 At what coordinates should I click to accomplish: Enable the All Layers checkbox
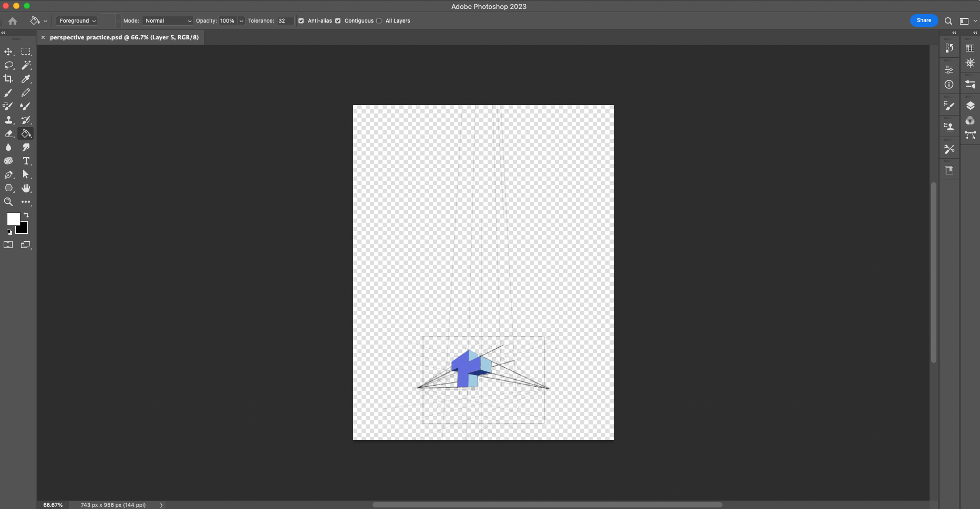(x=379, y=21)
